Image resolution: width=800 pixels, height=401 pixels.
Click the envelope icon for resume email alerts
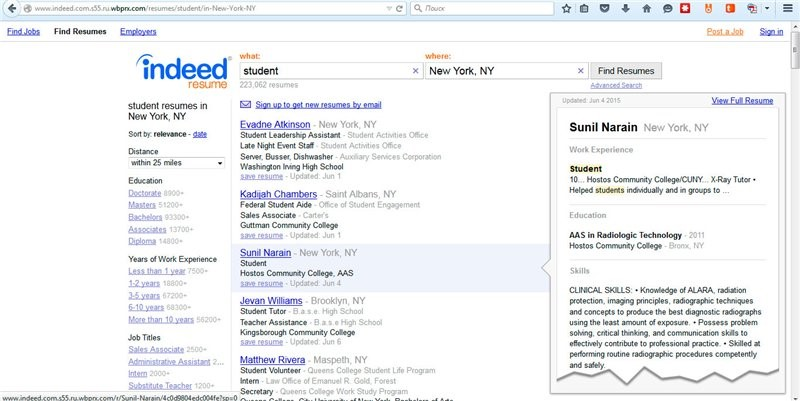pyautogui.click(x=246, y=104)
